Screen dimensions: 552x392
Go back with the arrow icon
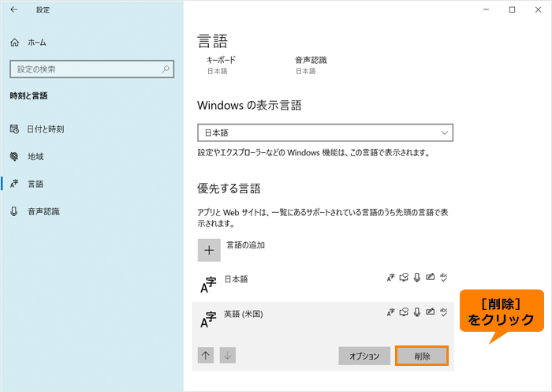pos(13,9)
